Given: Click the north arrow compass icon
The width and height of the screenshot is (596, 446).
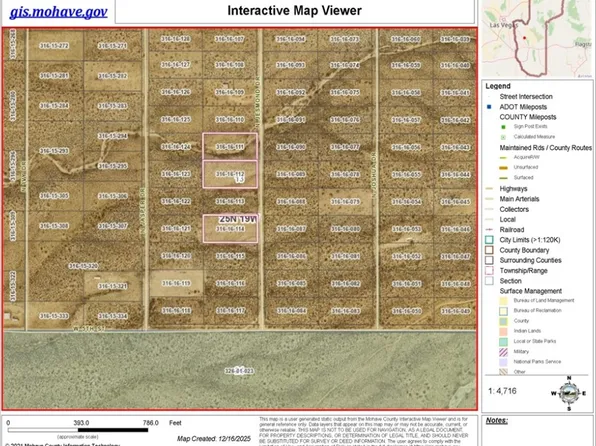Looking at the screenshot, I should [569, 393].
